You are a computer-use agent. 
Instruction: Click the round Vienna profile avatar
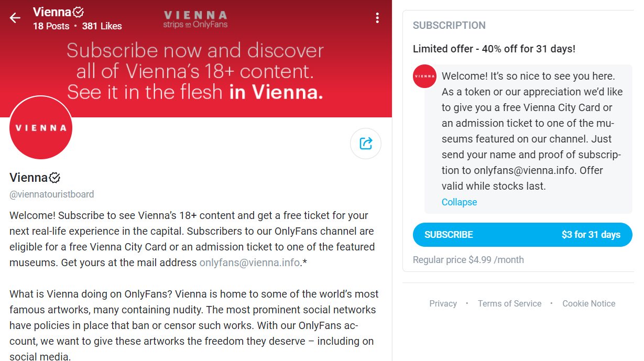pos(41,128)
